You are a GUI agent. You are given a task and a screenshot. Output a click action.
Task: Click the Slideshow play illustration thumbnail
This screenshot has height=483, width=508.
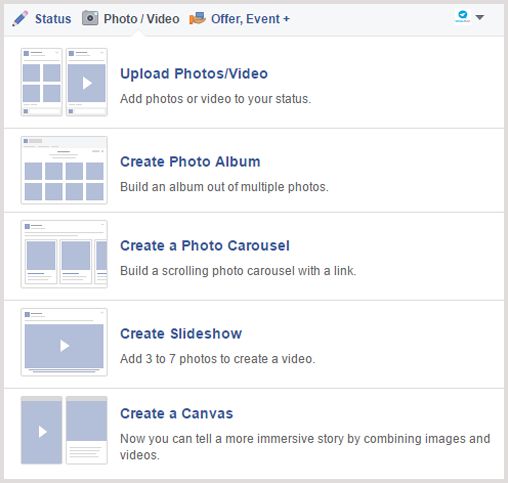point(64,342)
